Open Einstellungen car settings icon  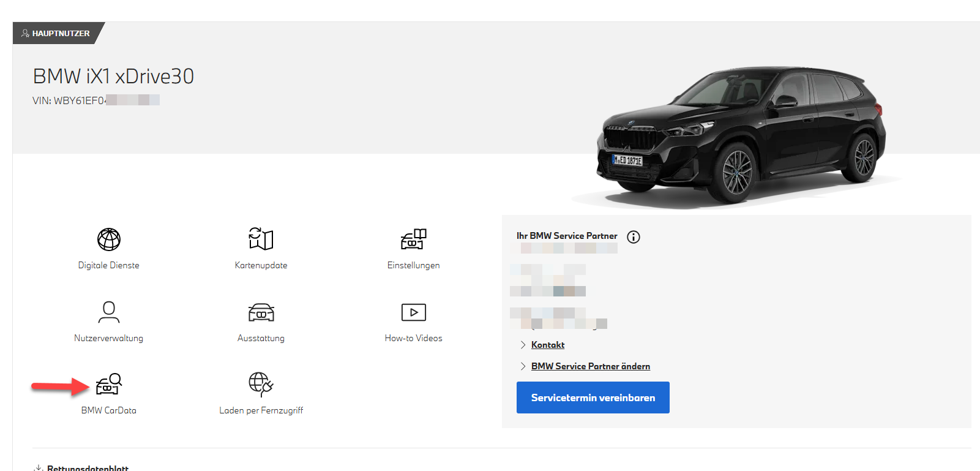coord(414,239)
